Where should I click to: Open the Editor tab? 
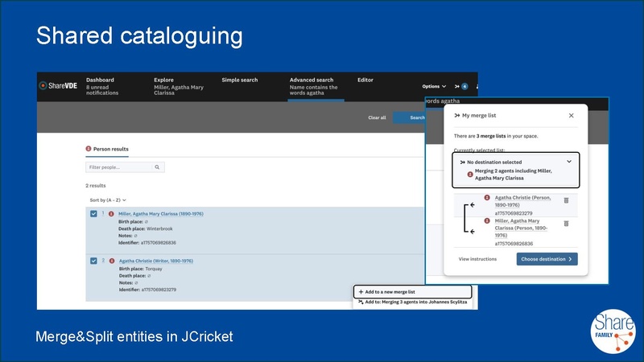click(x=365, y=80)
